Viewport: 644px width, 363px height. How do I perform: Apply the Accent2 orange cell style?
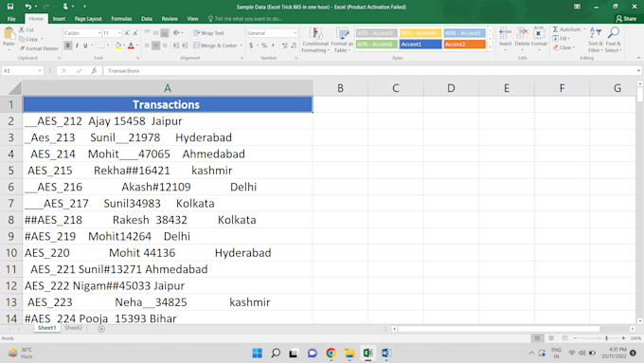(x=464, y=44)
